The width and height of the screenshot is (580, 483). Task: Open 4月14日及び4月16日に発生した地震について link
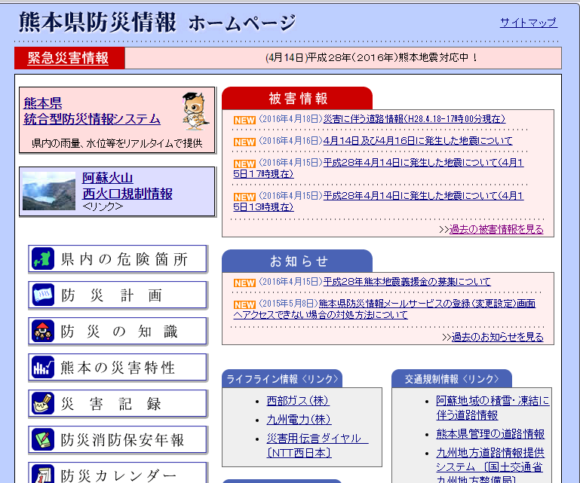coord(418,141)
